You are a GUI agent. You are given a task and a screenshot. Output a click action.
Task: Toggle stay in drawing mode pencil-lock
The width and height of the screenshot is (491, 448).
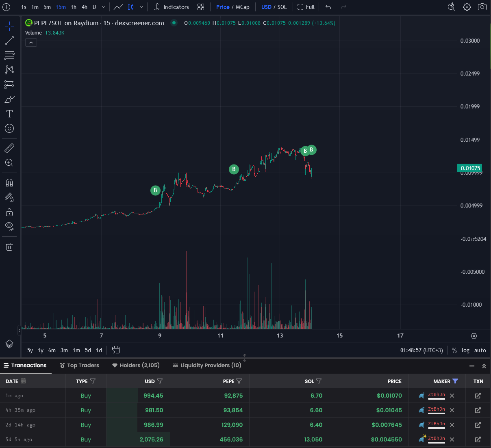coord(9,197)
